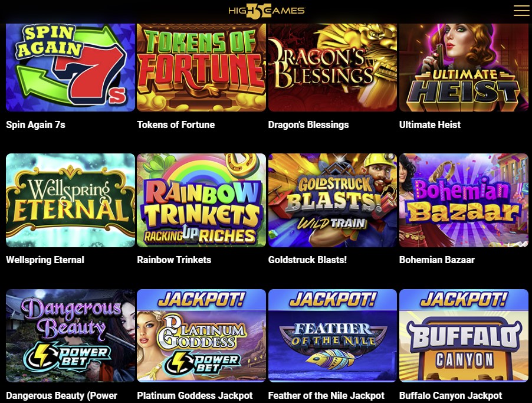Open the Rainbow Trinkets game image
The height and width of the screenshot is (403, 532).
pyautogui.click(x=201, y=200)
